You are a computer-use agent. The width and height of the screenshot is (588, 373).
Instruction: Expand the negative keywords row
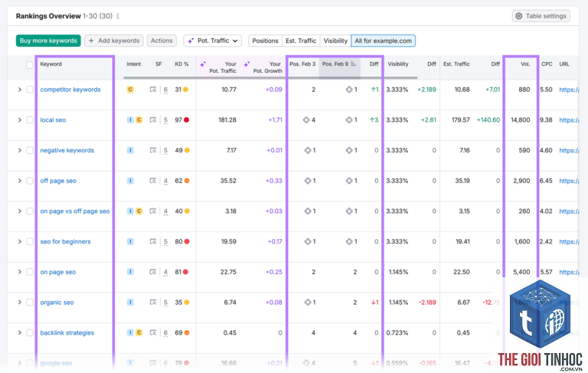(19, 150)
